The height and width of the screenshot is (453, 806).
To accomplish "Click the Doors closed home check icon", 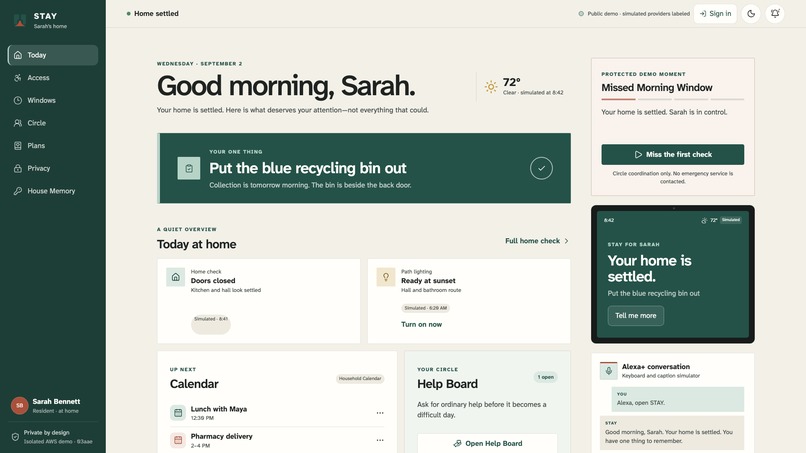I will 175,277.
